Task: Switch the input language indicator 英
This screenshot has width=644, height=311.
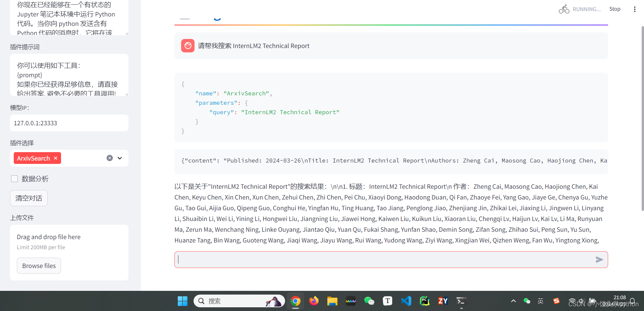Action: (x=540, y=301)
